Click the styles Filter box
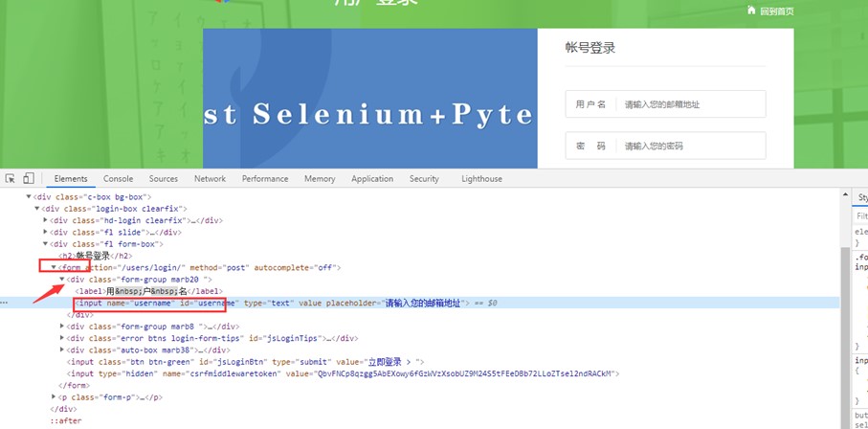Image resolution: width=868 pixels, height=429 pixels. (x=860, y=216)
